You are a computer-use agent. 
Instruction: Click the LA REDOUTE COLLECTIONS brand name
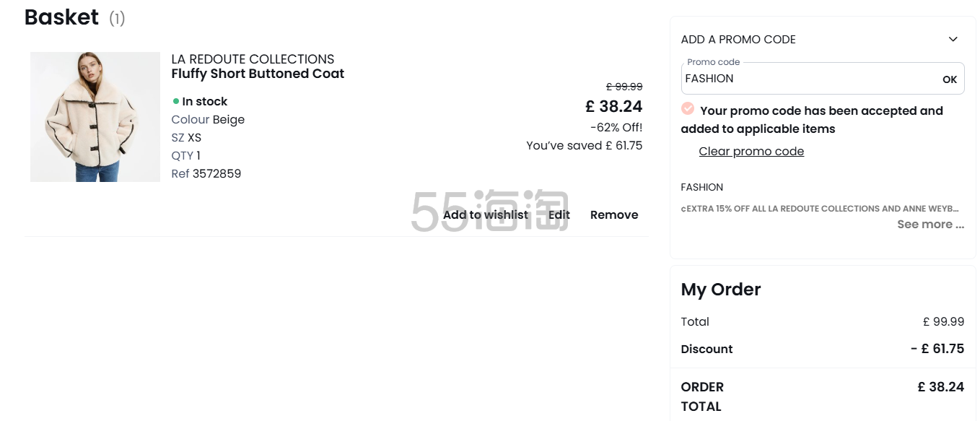point(253,59)
